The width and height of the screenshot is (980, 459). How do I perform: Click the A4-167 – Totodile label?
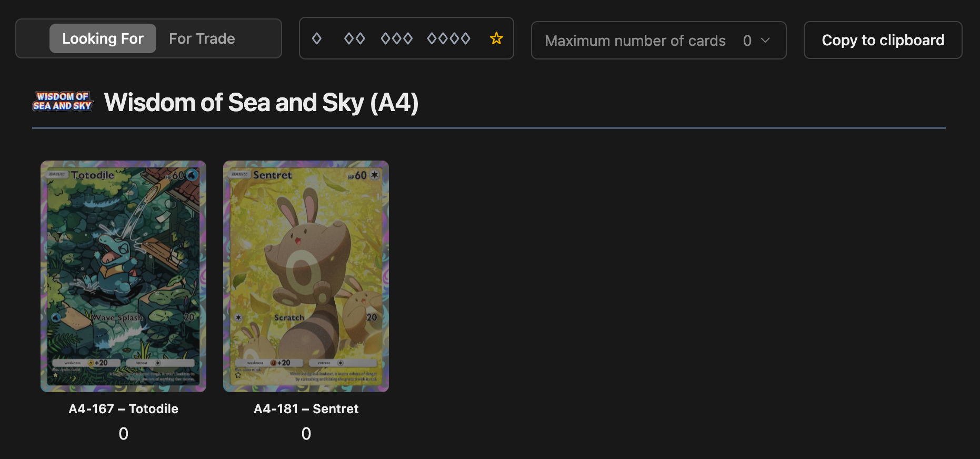pyautogui.click(x=123, y=409)
